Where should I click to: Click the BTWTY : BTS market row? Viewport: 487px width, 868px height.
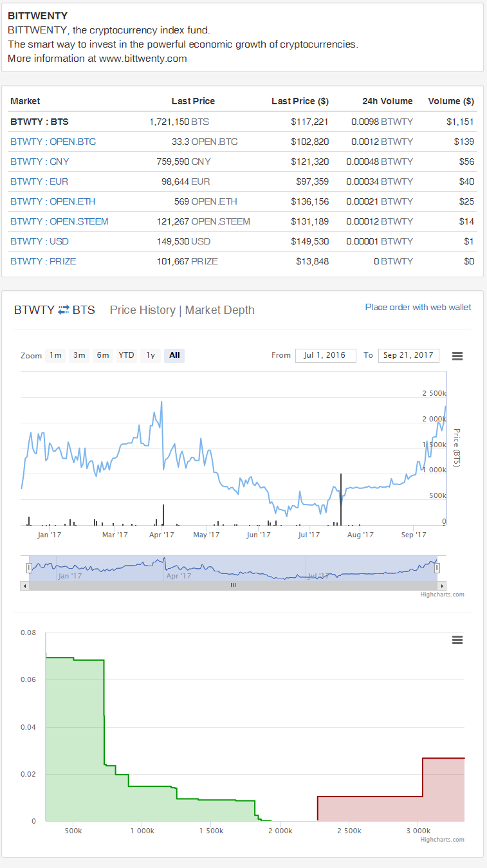pos(243,122)
